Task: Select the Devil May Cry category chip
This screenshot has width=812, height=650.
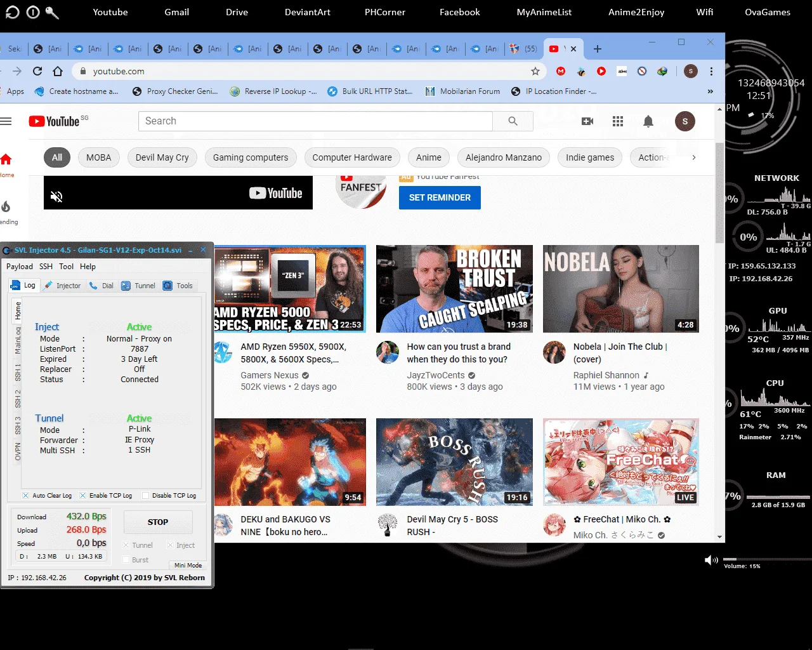Action: pyautogui.click(x=162, y=157)
